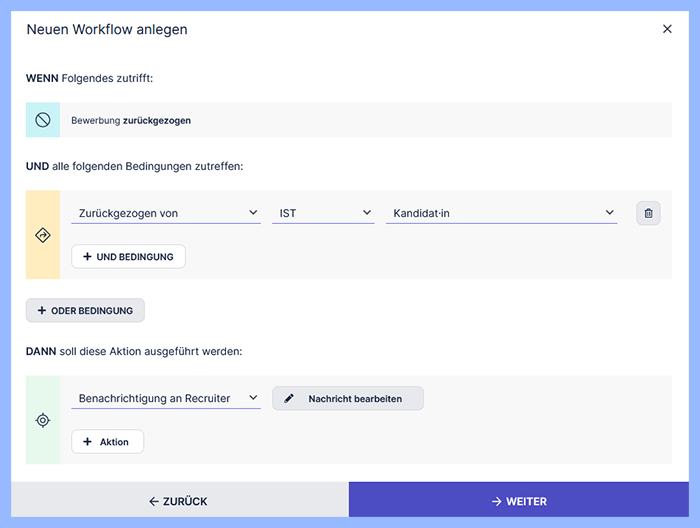Add another Aktion

pos(108,441)
